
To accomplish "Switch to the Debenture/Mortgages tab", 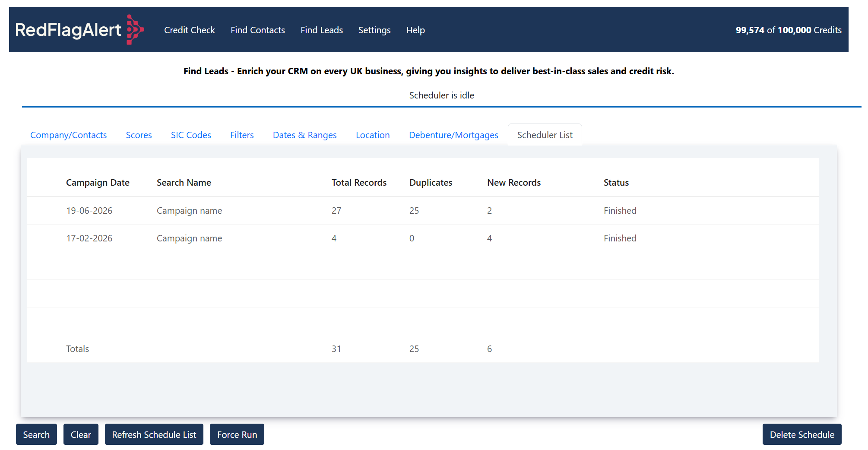I will pos(453,135).
